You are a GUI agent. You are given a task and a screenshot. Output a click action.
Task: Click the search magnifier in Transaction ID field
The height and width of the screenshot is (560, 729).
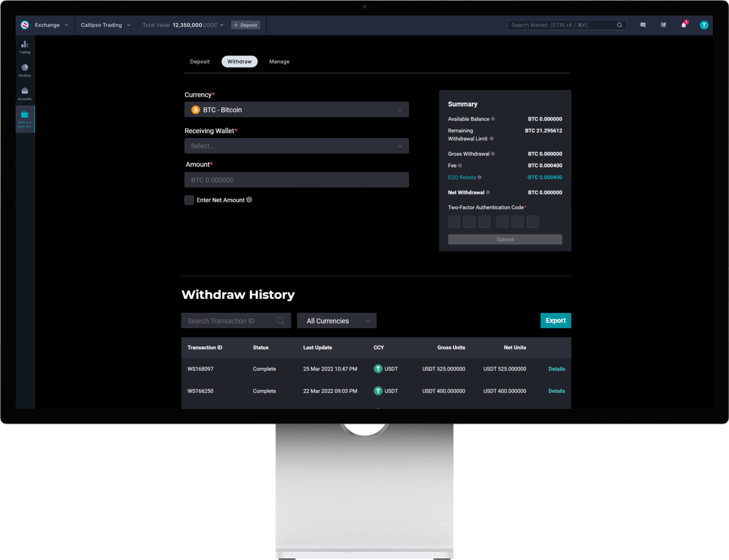pyautogui.click(x=280, y=321)
